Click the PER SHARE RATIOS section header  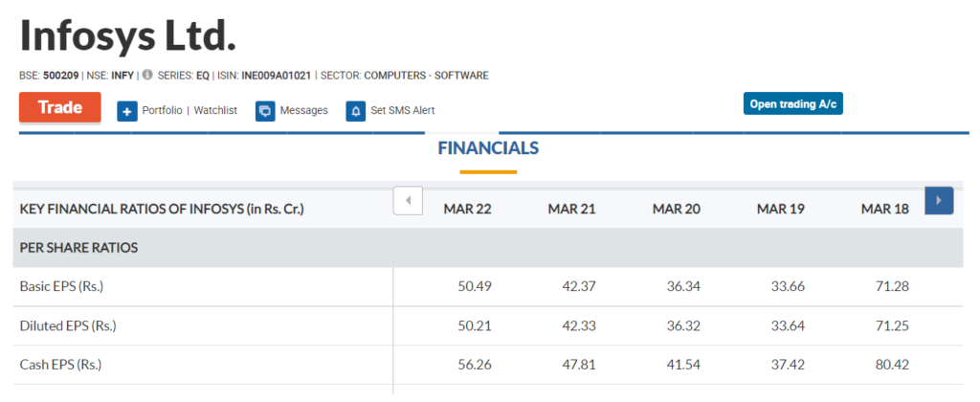click(x=78, y=248)
